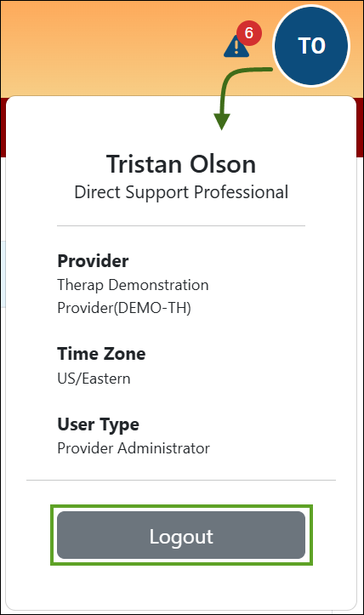The image size is (364, 615).
Task: Select the Time Zone heading
Action: pos(101,354)
